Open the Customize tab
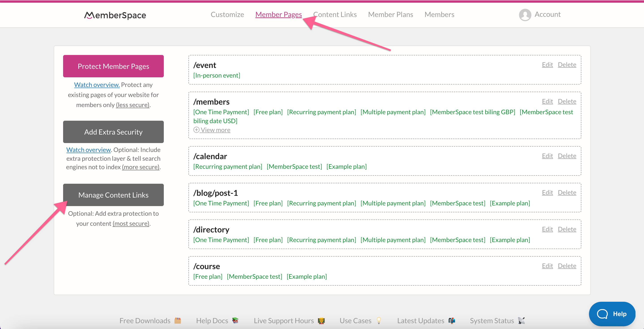 (227, 15)
